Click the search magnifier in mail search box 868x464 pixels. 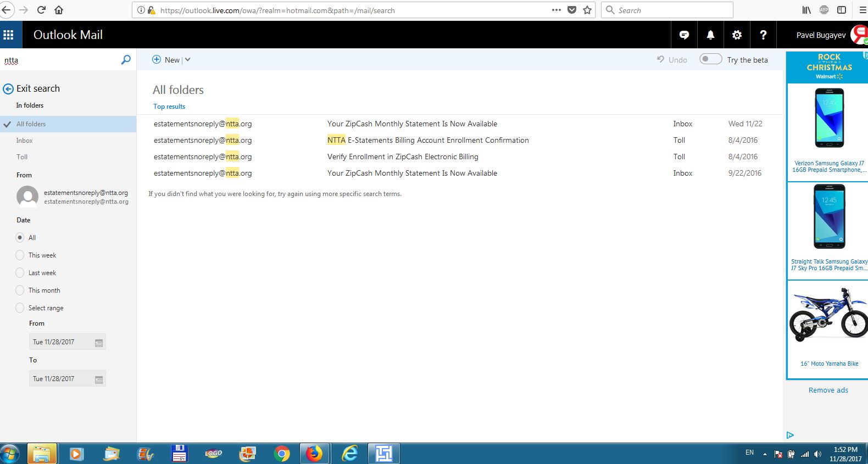pyautogui.click(x=126, y=60)
